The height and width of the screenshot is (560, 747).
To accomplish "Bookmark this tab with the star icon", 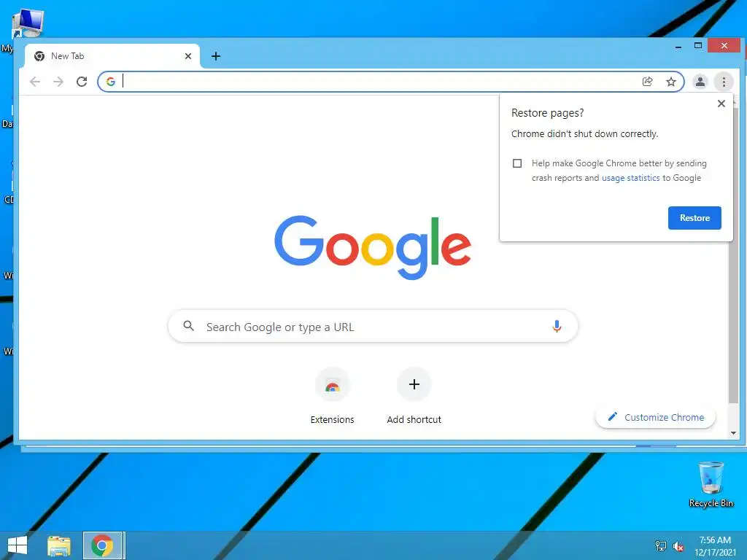I will pyautogui.click(x=671, y=82).
